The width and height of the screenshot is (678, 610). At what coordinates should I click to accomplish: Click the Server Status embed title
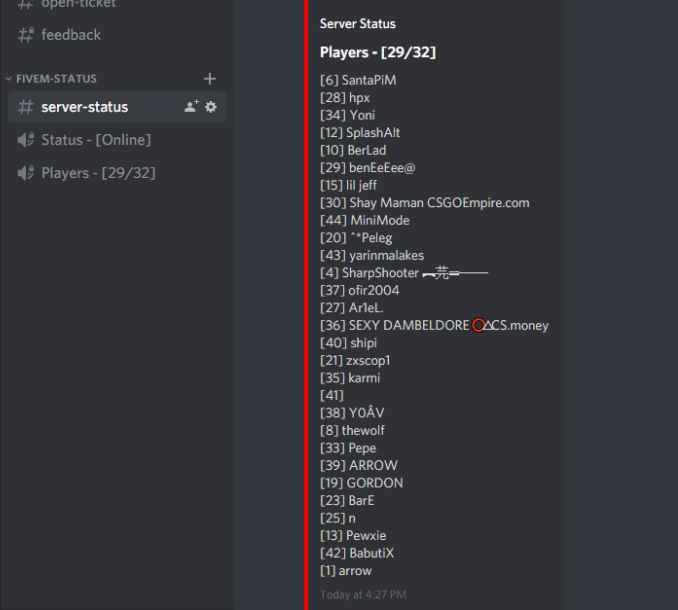358,24
